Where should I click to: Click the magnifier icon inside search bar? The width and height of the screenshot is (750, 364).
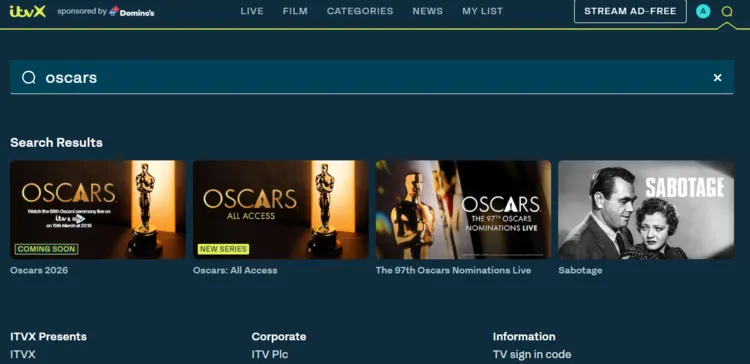tap(29, 77)
